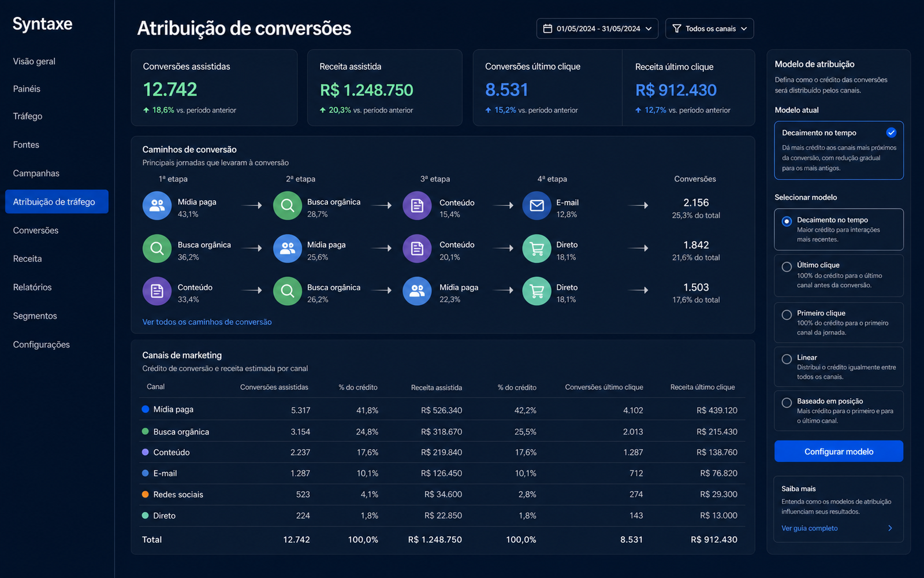Click the calendar icon in date picker
Viewport: 924px width, 578px height.
547,28
